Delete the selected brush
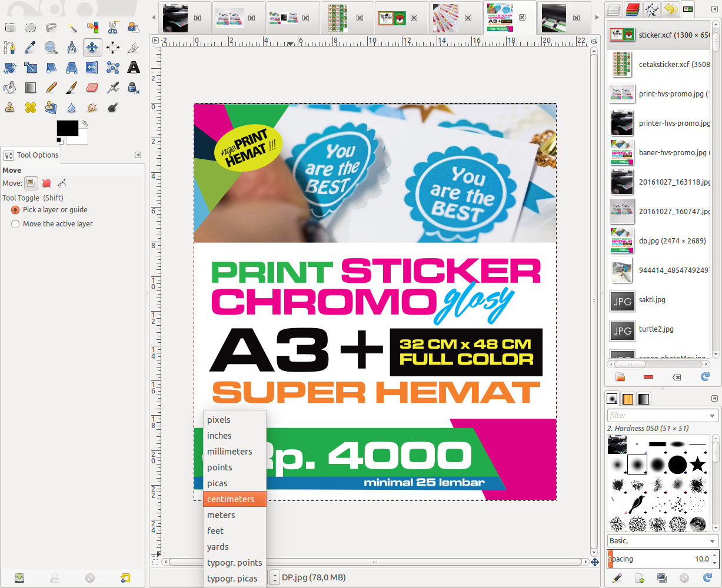 [x=684, y=579]
